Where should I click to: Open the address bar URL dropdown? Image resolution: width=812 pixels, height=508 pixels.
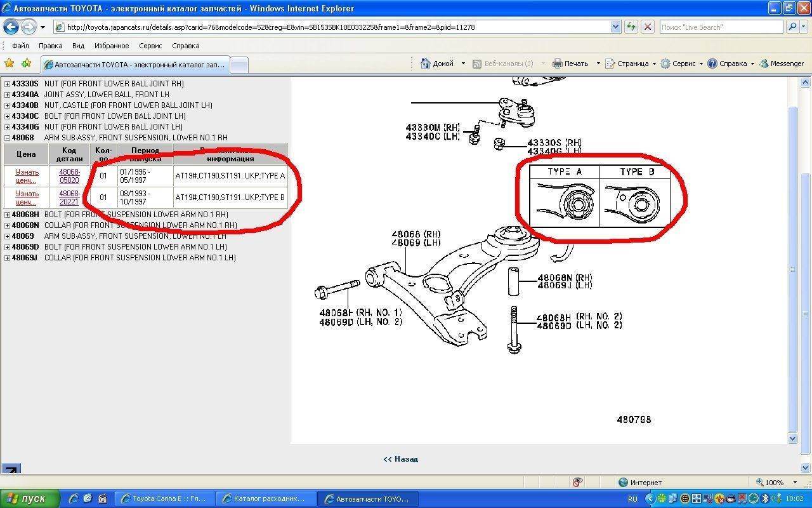615,27
